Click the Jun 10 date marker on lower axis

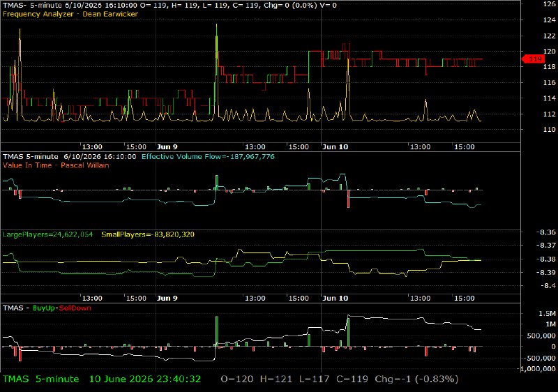pos(335,298)
